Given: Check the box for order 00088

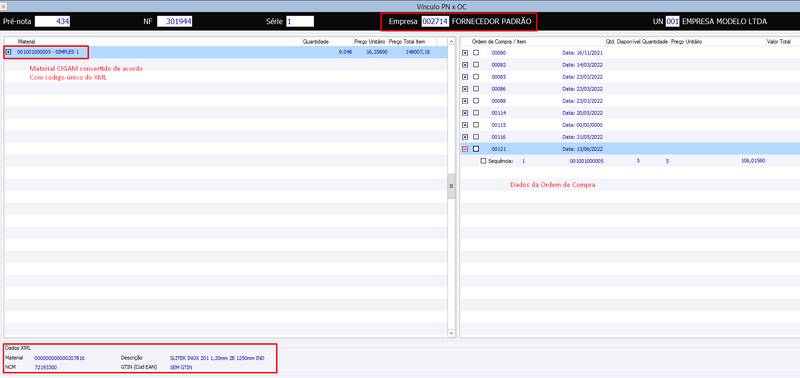Looking at the screenshot, I should tap(476, 101).
